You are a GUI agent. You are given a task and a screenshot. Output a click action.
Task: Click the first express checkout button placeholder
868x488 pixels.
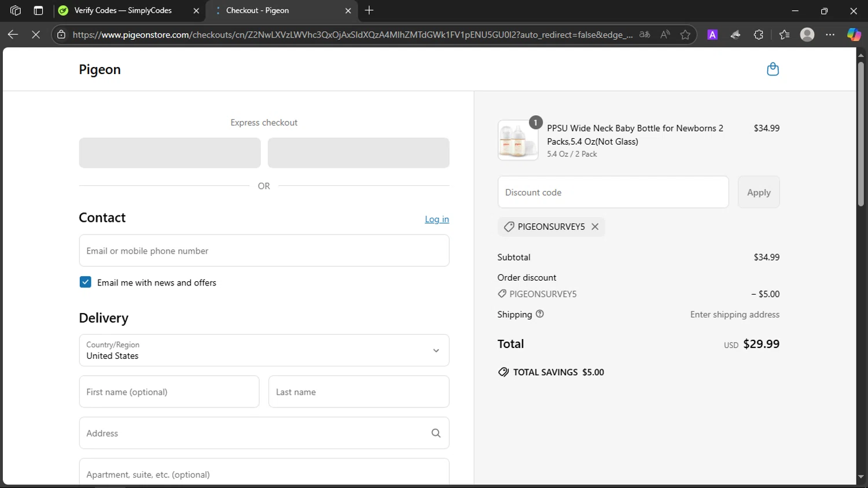170,153
